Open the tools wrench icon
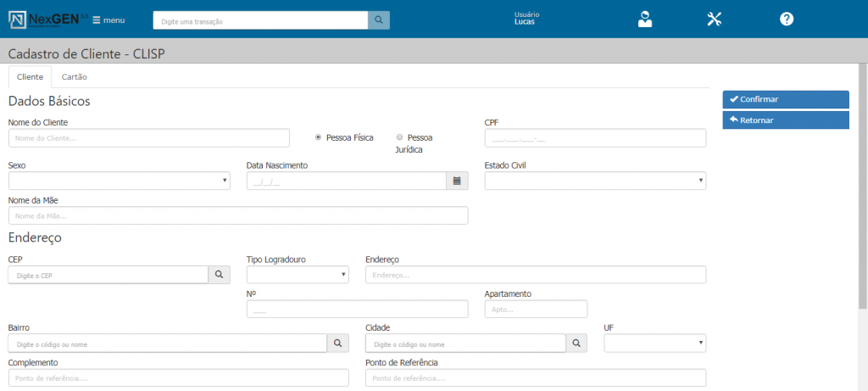Image resolution: width=868 pixels, height=391 pixels. click(714, 19)
